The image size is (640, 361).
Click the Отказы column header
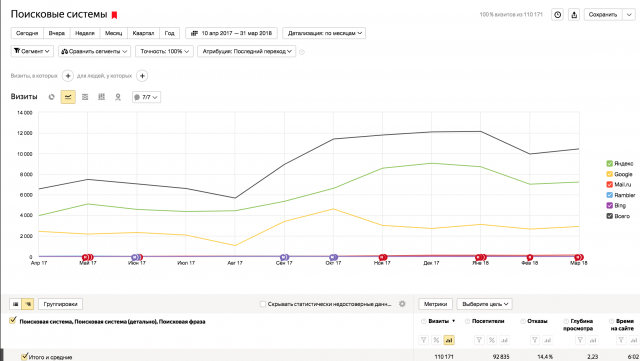coord(537,321)
